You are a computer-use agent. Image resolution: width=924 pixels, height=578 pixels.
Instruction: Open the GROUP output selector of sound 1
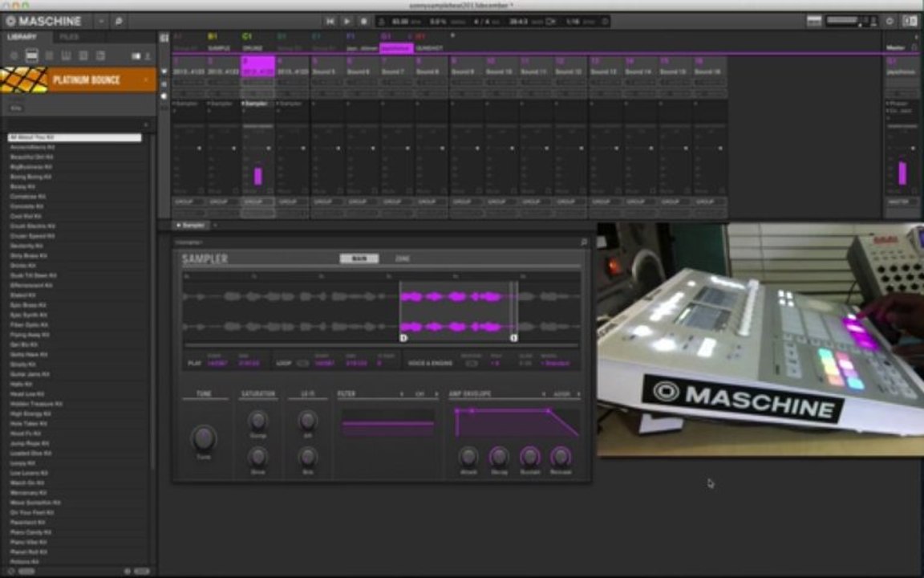point(188,201)
